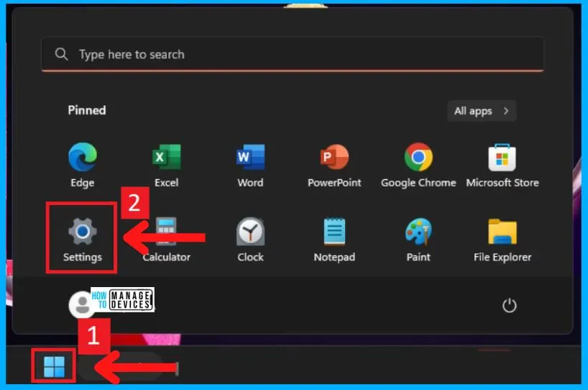Open the Settings app
The width and height of the screenshot is (588, 390).
click(x=83, y=240)
